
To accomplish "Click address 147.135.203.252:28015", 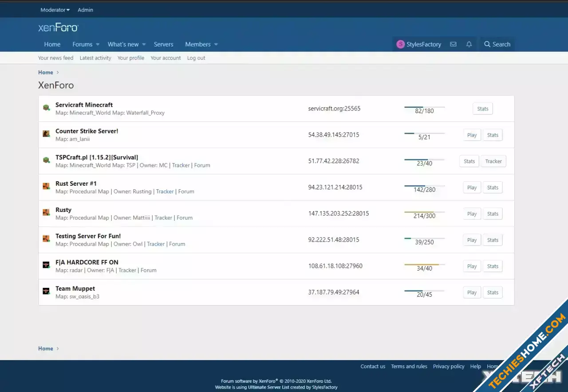I will click(339, 213).
